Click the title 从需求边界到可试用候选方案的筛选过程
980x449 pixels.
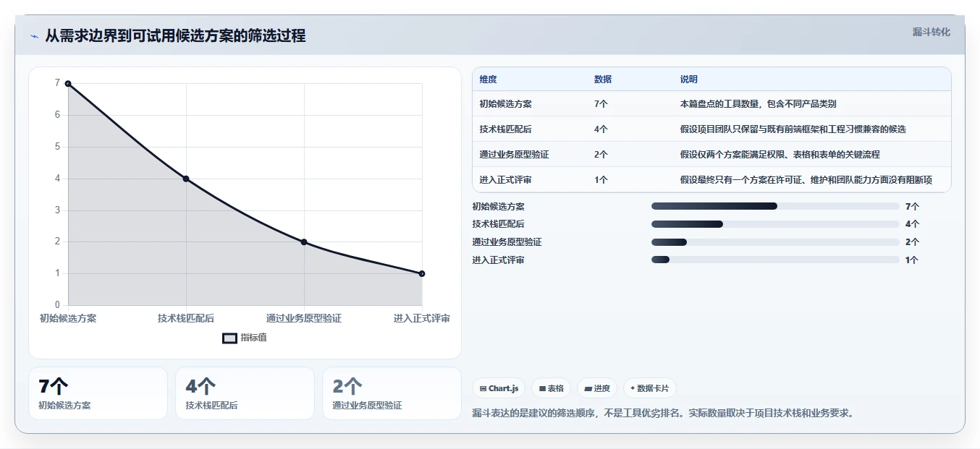point(175,35)
